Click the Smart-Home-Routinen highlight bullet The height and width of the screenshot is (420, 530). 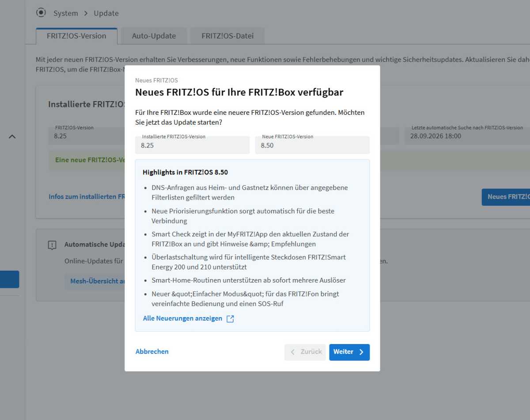(249, 280)
